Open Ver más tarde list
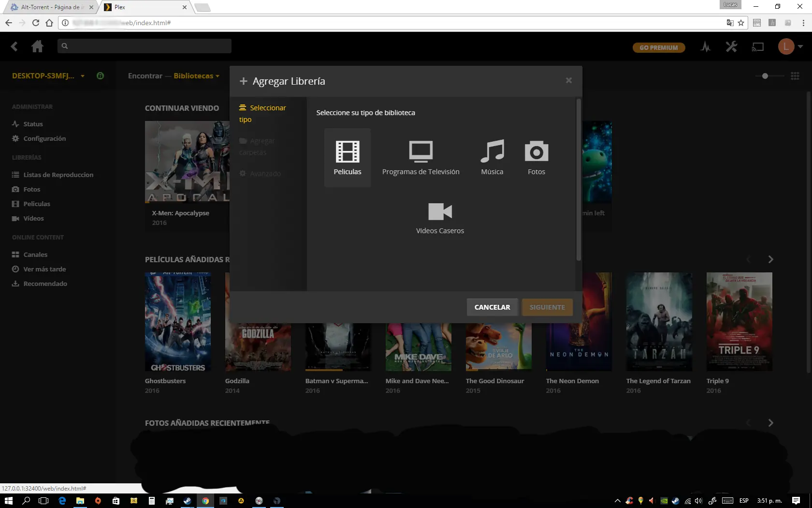 (39, 269)
